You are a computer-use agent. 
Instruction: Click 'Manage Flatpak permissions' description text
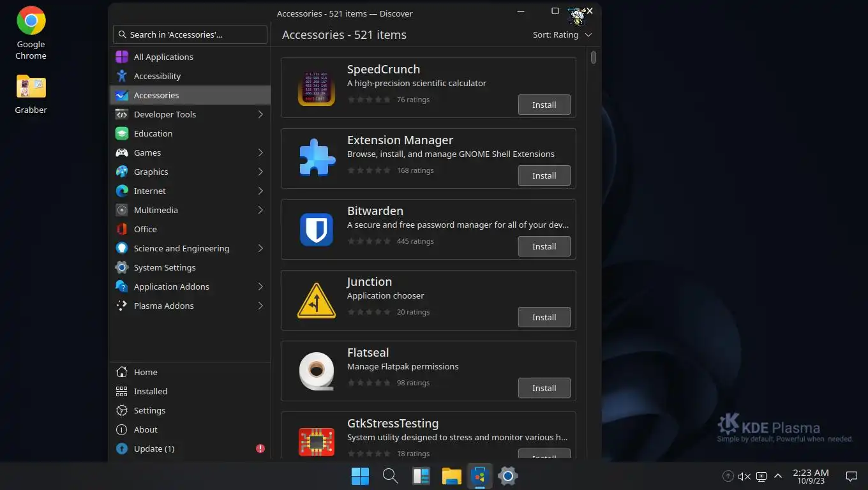pyautogui.click(x=403, y=366)
